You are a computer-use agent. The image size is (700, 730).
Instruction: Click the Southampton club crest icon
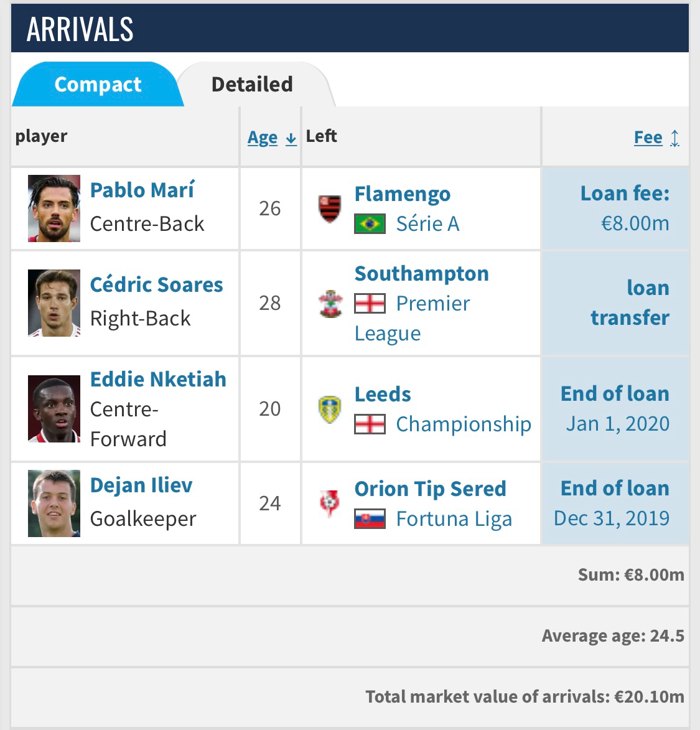point(330,303)
